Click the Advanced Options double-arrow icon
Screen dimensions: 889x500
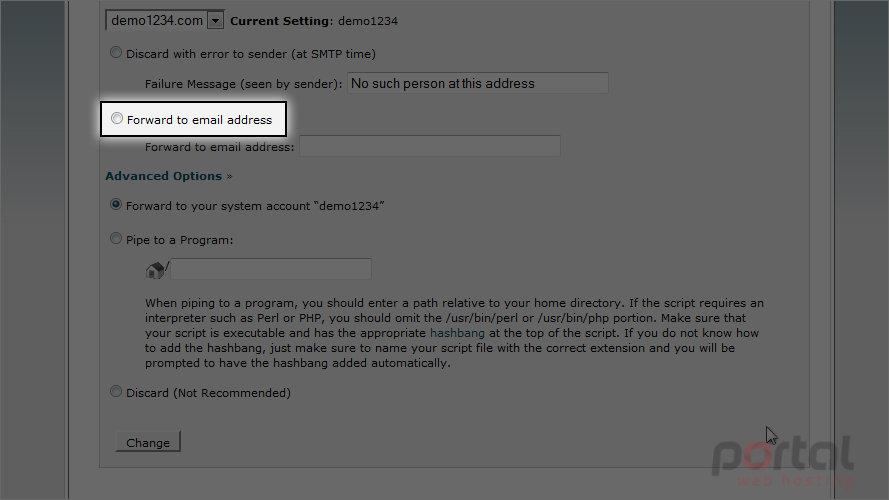(230, 176)
